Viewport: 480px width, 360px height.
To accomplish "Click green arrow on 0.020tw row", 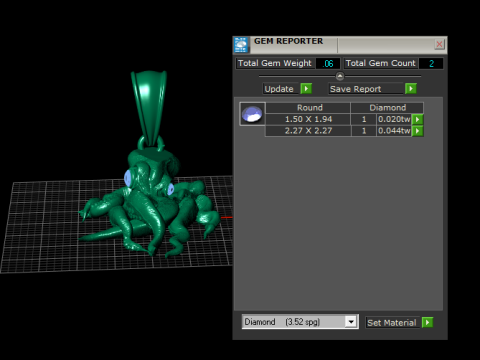I will pos(417,119).
